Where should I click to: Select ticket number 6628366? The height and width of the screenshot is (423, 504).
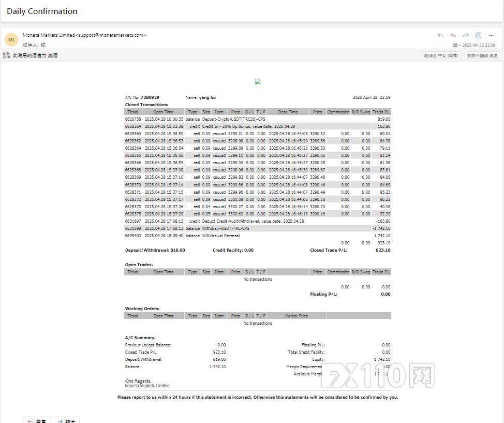coord(133,163)
